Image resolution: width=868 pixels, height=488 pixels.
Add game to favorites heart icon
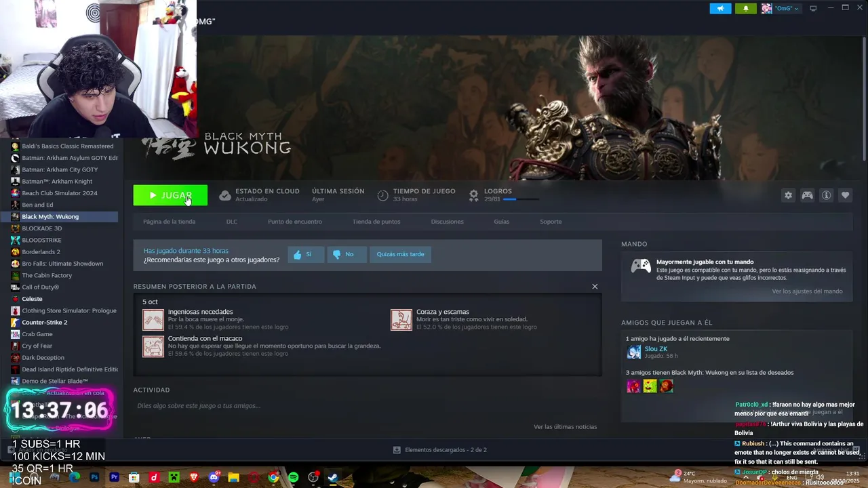pyautogui.click(x=845, y=195)
